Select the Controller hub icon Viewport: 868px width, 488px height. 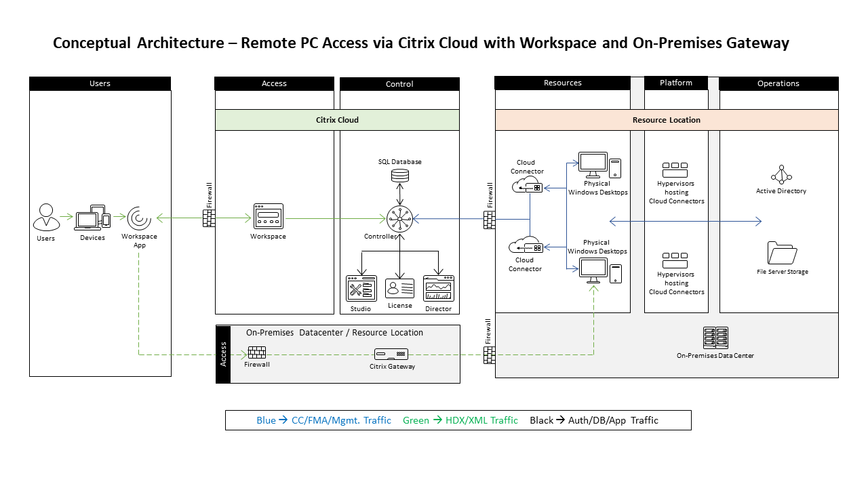pyautogui.click(x=399, y=219)
